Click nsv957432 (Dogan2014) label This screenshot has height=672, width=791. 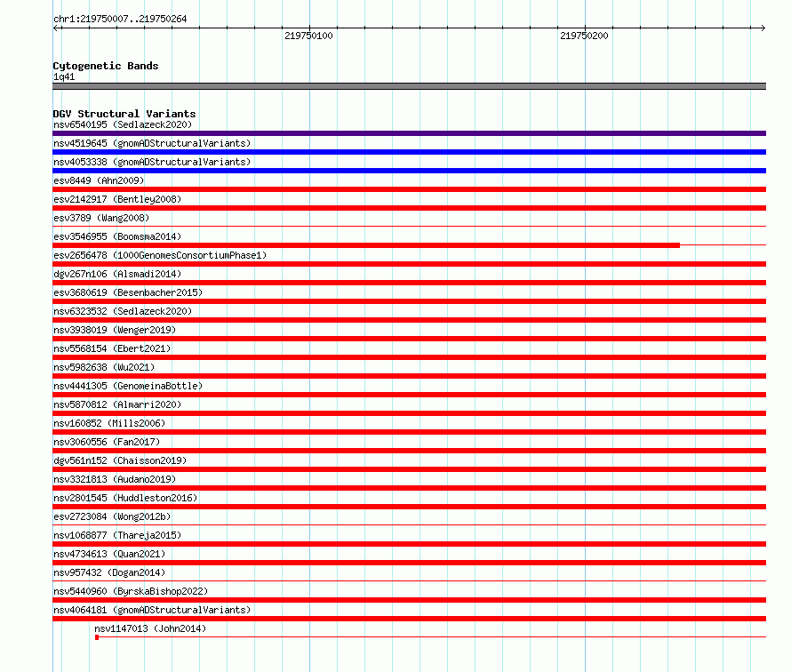pos(109,572)
